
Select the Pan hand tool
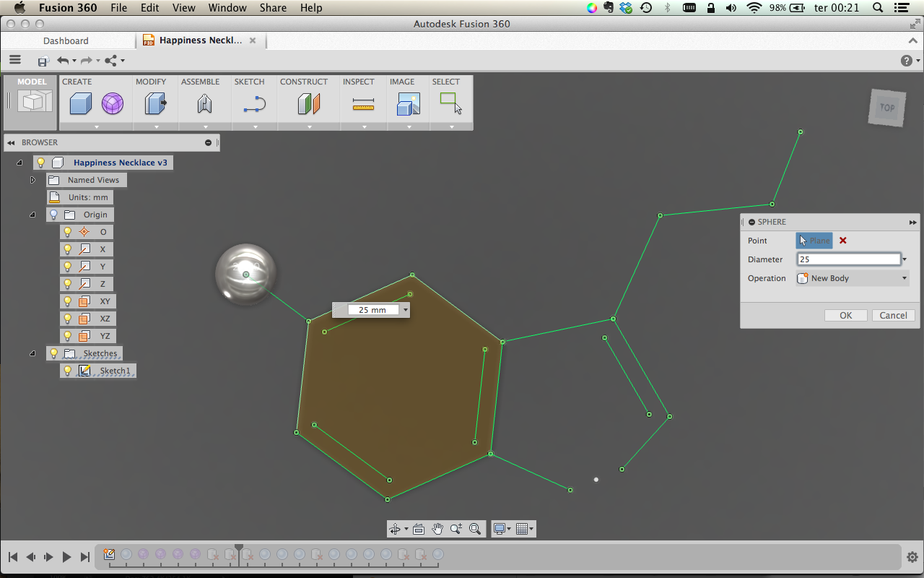(x=437, y=529)
